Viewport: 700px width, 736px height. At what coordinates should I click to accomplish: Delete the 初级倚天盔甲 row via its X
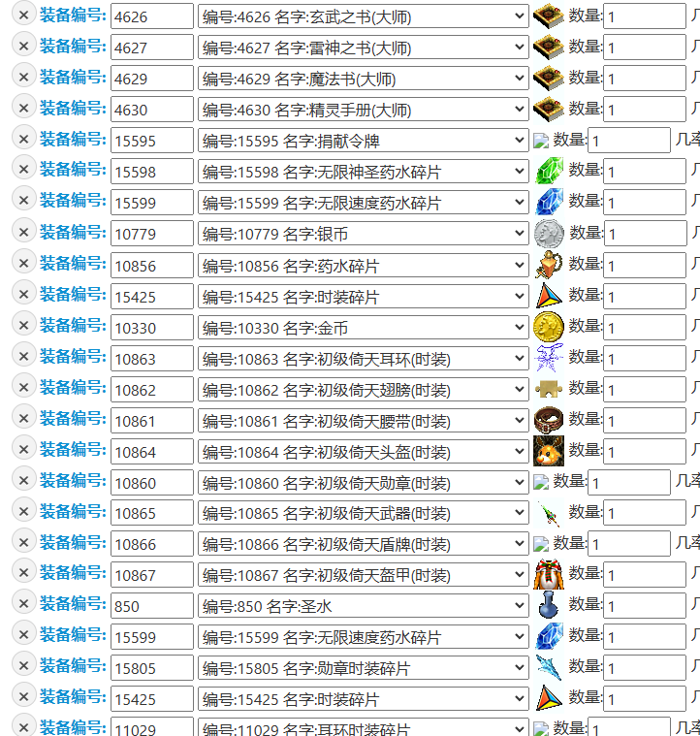tap(23, 573)
